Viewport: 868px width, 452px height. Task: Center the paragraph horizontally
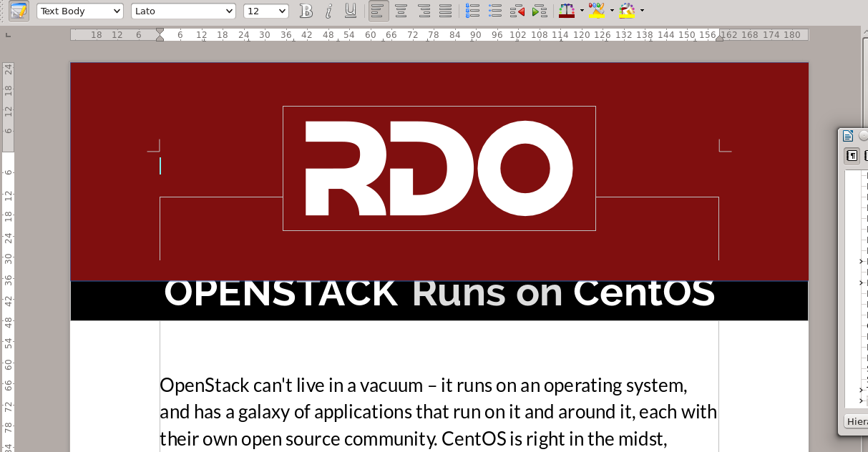pos(401,11)
